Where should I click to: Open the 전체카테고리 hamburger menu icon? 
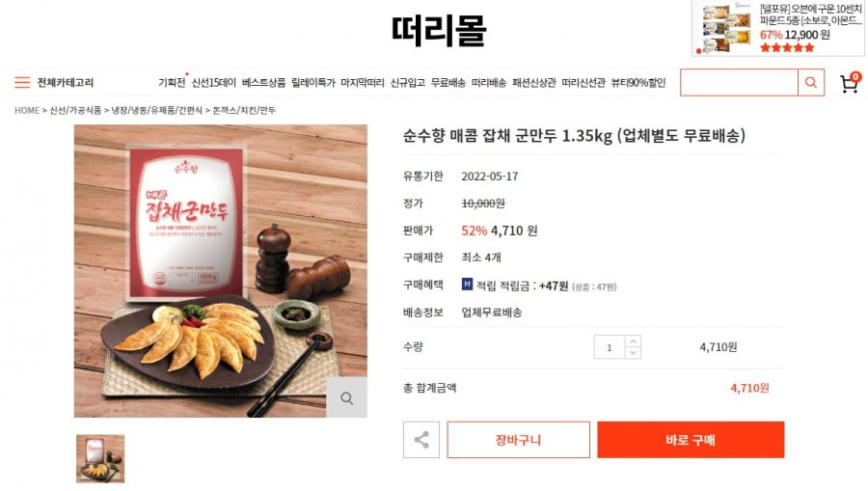tap(22, 83)
